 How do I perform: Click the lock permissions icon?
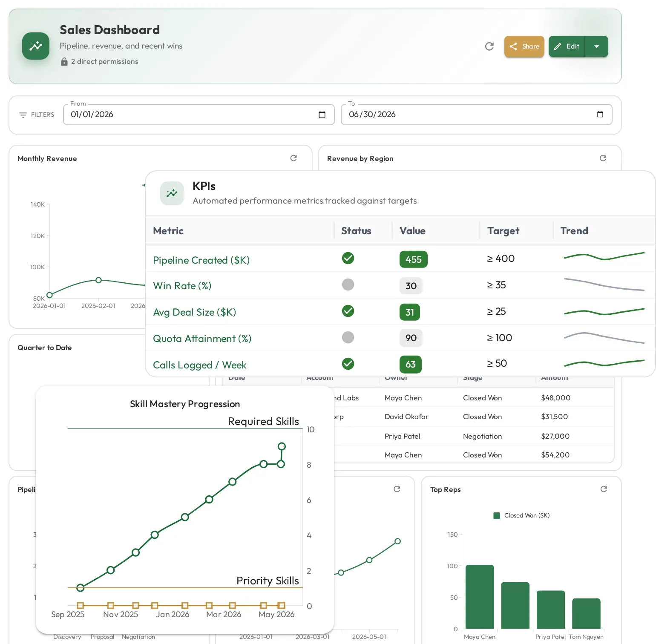(x=64, y=62)
